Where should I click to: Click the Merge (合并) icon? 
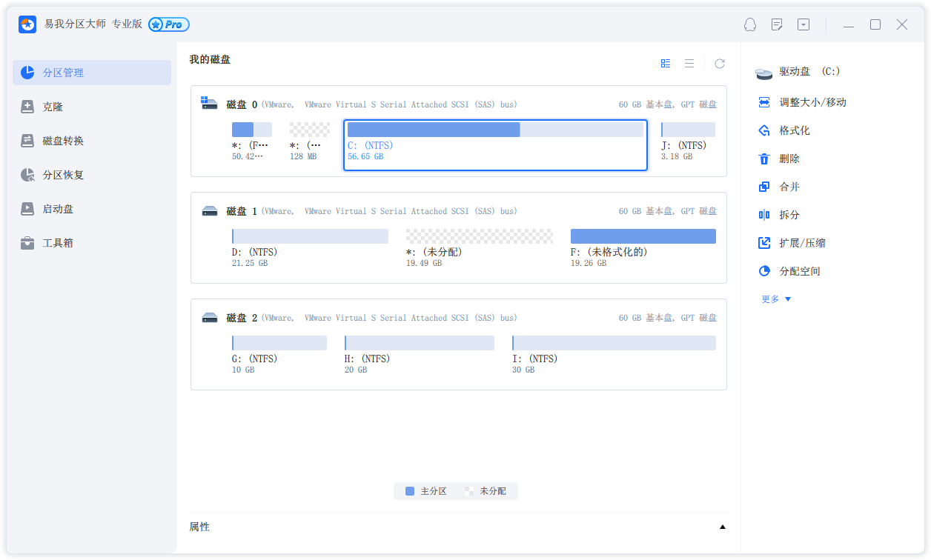click(x=764, y=187)
